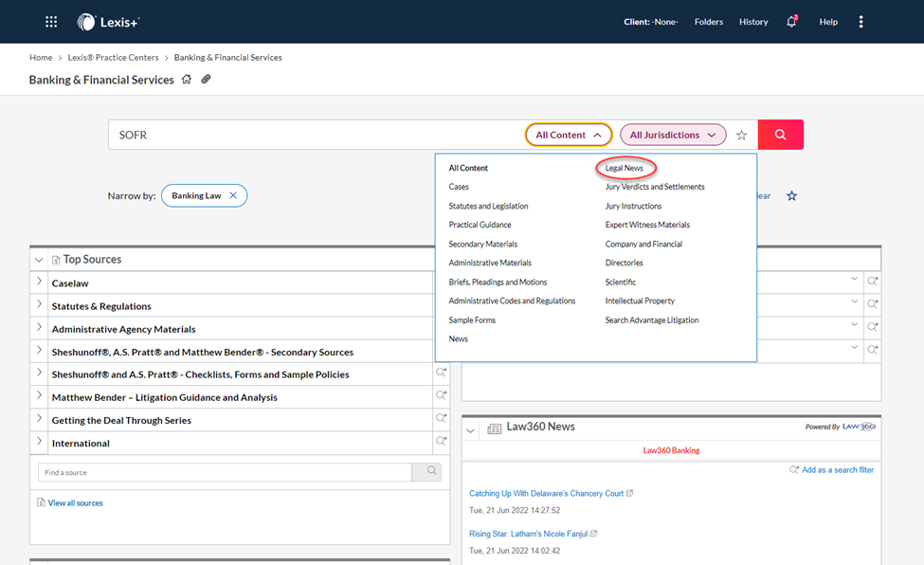
Task: Open Rising Star: Latham's Nicole Fanjul article
Action: pyautogui.click(x=528, y=534)
